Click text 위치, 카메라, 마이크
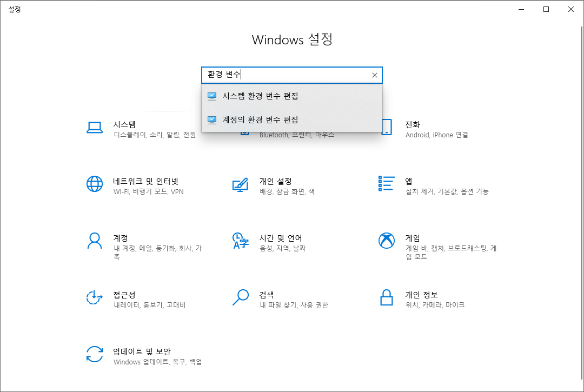 coord(435,305)
